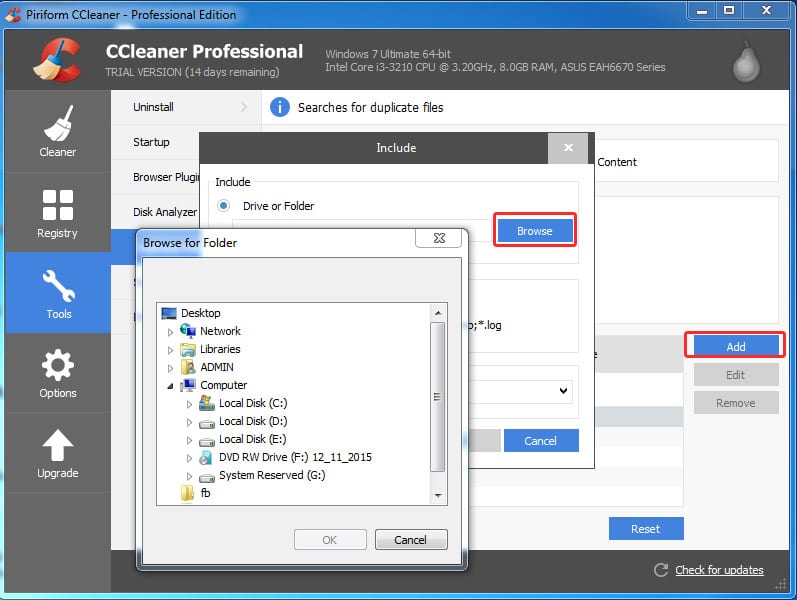Open the Options gear icon

point(57,366)
